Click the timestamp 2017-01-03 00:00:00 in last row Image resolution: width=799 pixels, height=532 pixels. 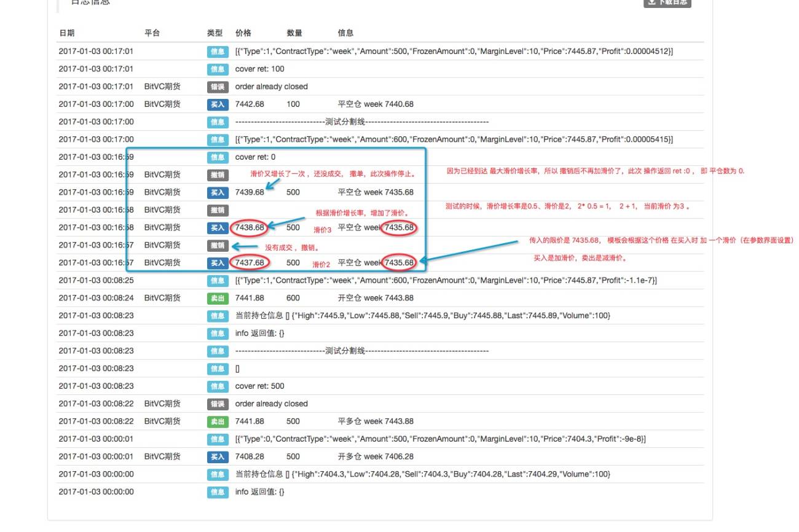click(x=96, y=492)
